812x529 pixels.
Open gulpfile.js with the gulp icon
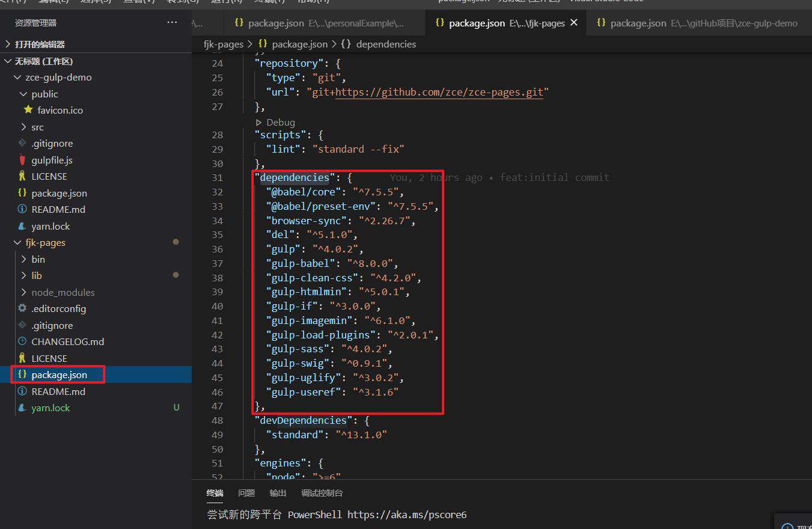pyautogui.click(x=52, y=161)
